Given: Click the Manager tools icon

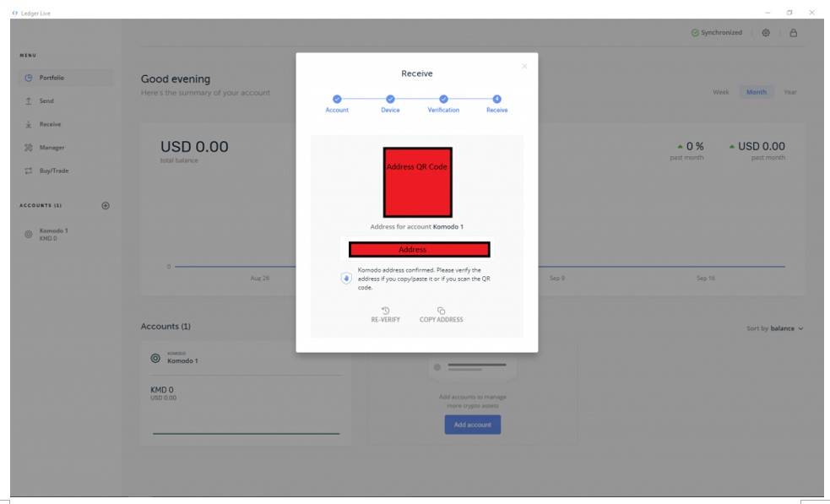Looking at the screenshot, I should (29, 148).
